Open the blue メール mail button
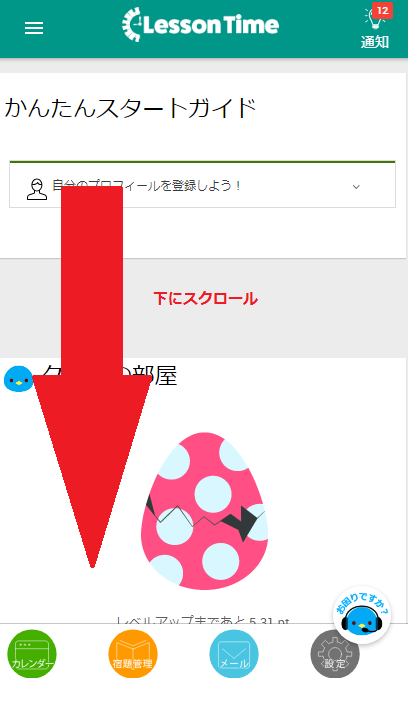The image size is (408, 709). [234, 654]
